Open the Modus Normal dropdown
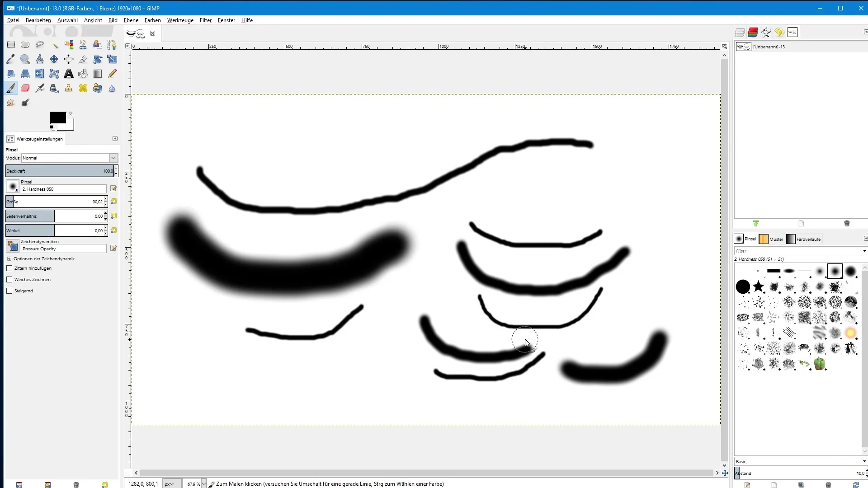 coord(113,158)
